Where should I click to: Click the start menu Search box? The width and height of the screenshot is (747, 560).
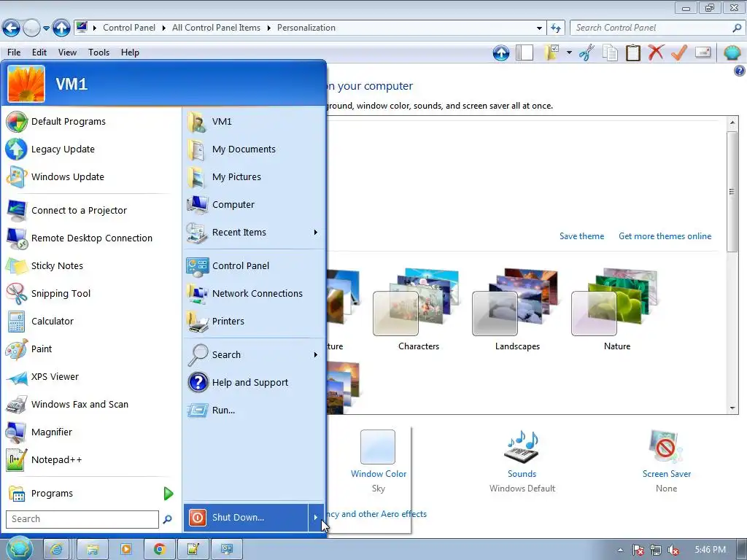pos(82,519)
